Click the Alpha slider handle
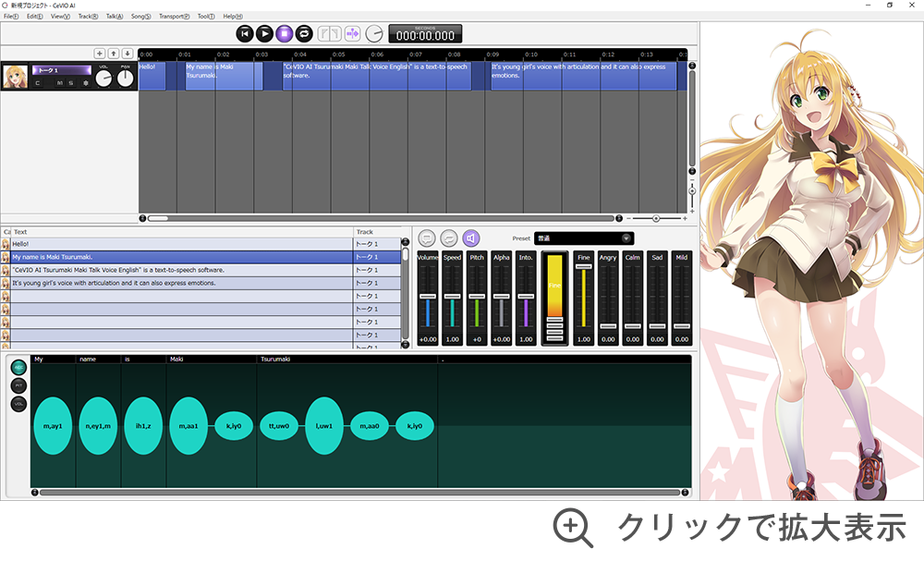924x561 pixels. [x=502, y=297]
